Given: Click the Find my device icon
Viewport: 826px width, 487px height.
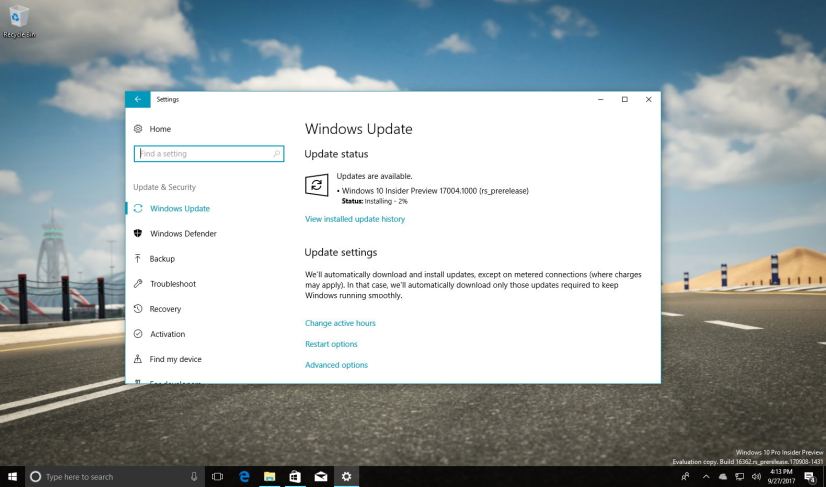Looking at the screenshot, I should pyautogui.click(x=138, y=359).
